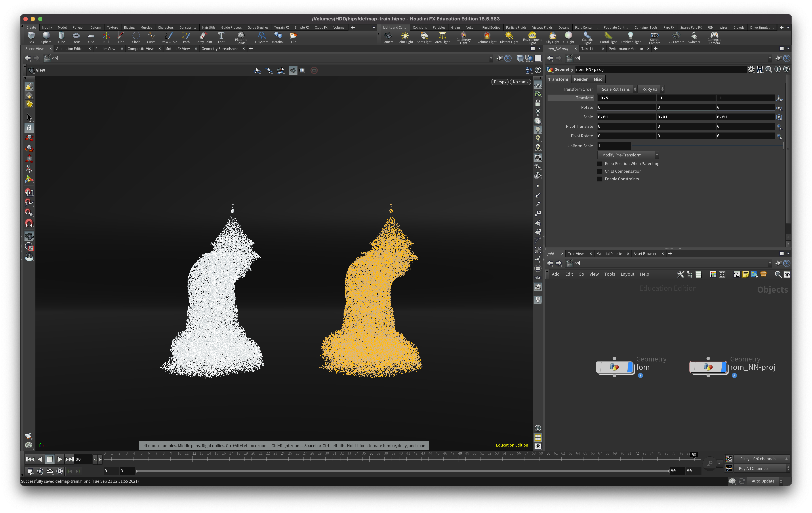Open the Geometry Spreadsheet tab
Screen dimensions: 812x513
220,49
